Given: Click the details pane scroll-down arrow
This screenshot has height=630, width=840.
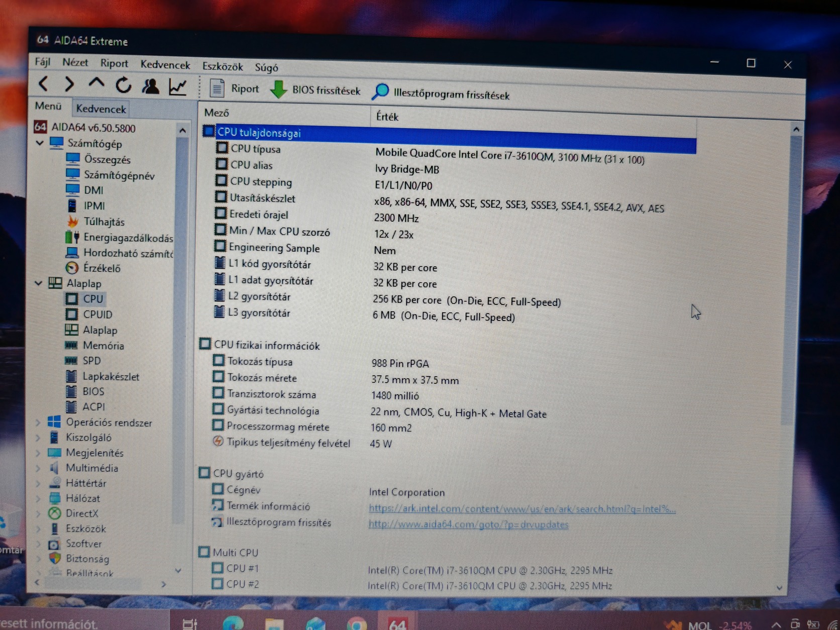Looking at the screenshot, I should 779,587.
